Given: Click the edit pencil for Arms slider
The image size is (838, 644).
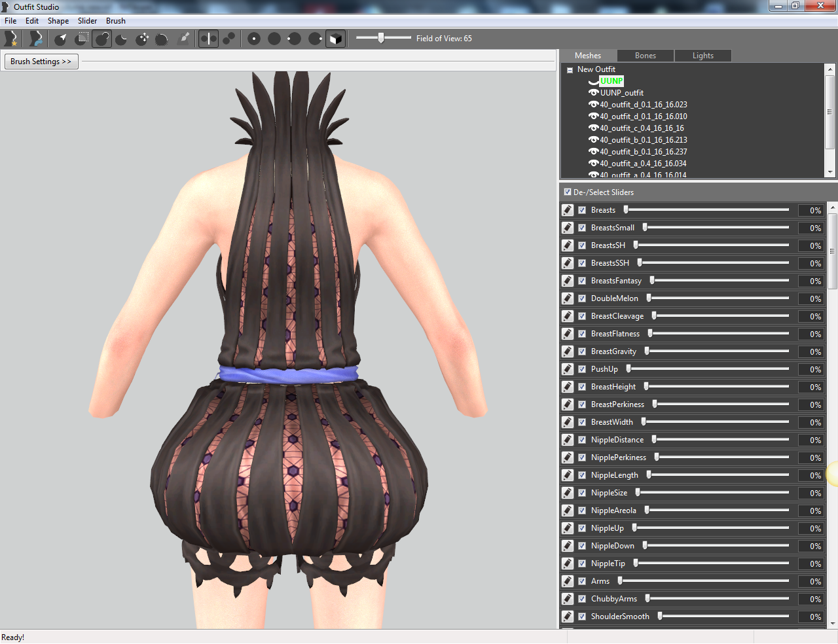Looking at the screenshot, I should tap(568, 581).
